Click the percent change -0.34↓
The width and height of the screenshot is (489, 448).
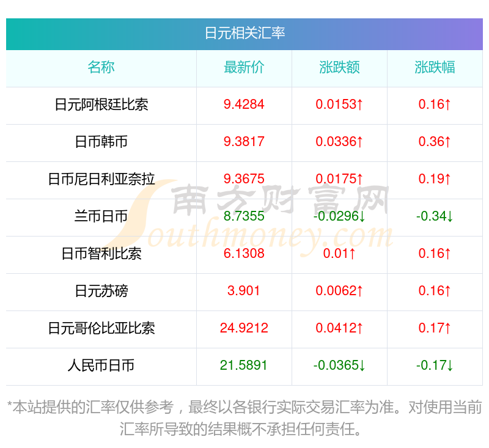pos(435,216)
